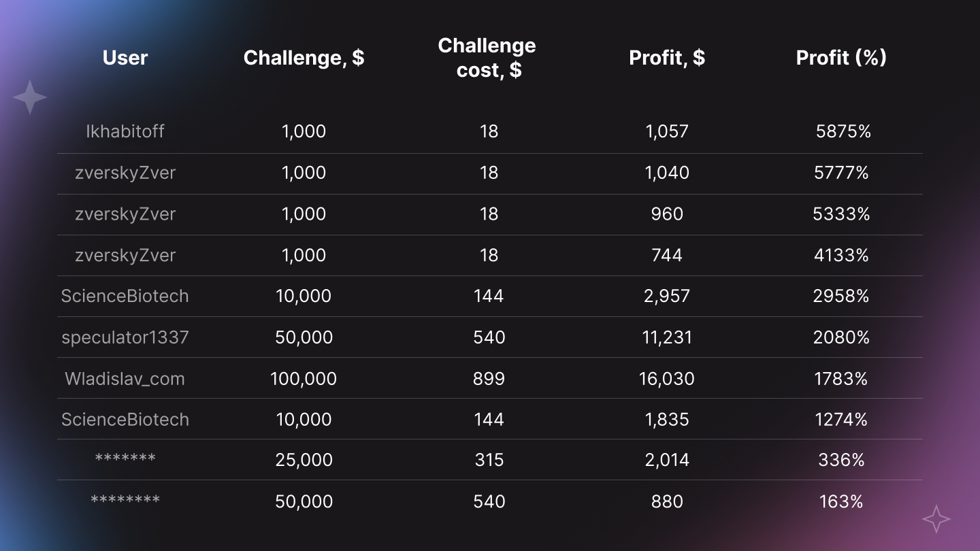
Task: Click the 5875% profit value
Action: pos(843,131)
